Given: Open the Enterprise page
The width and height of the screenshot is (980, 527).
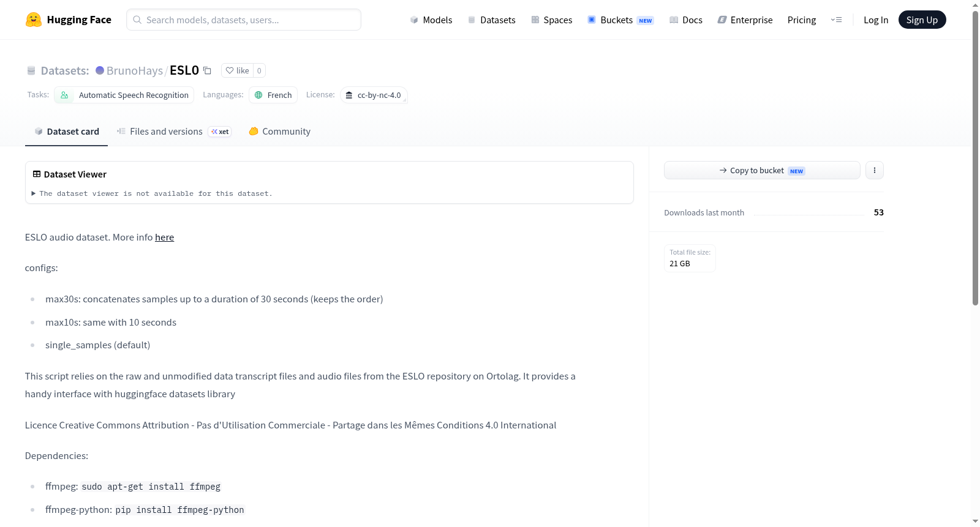Looking at the screenshot, I should [x=745, y=20].
